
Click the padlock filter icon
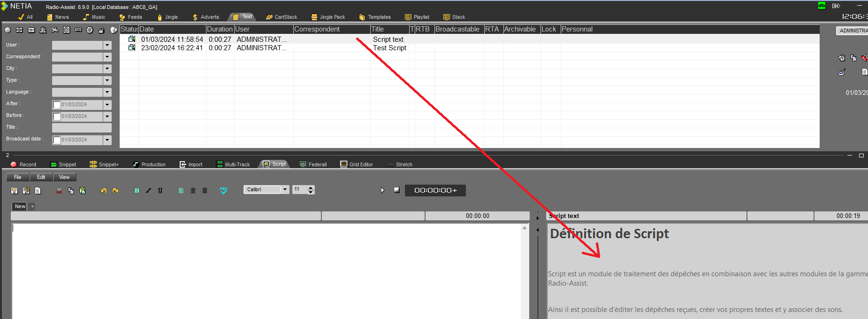pyautogui.click(x=101, y=30)
